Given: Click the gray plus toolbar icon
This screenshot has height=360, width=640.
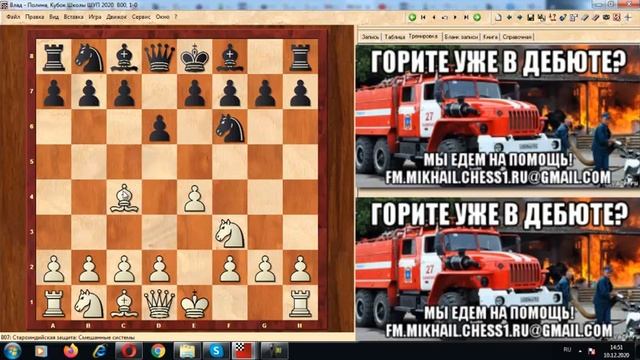Looking at the screenshot, I should pyautogui.click(x=628, y=17).
